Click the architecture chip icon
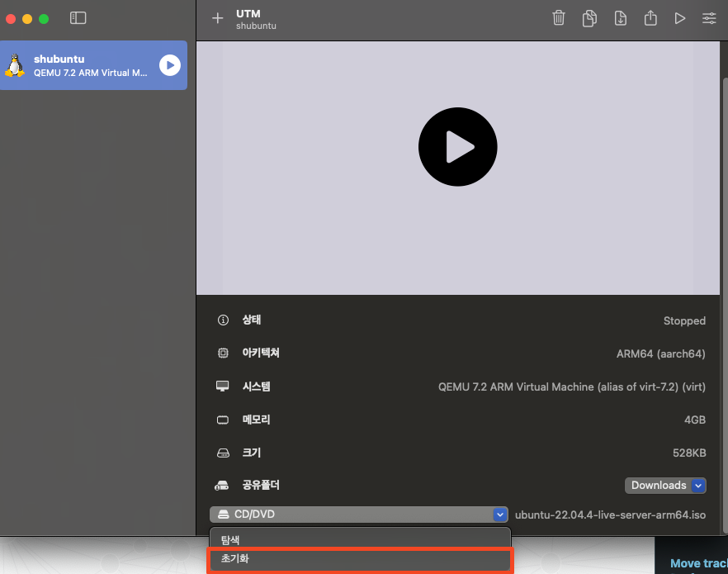 [223, 353]
